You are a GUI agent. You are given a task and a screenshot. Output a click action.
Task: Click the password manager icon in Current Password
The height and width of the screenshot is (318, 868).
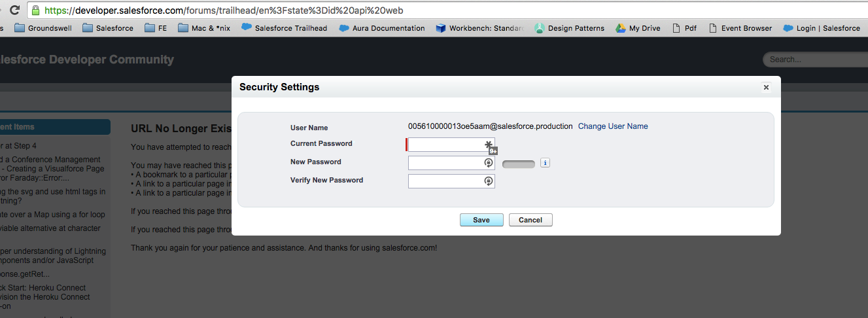tap(489, 145)
